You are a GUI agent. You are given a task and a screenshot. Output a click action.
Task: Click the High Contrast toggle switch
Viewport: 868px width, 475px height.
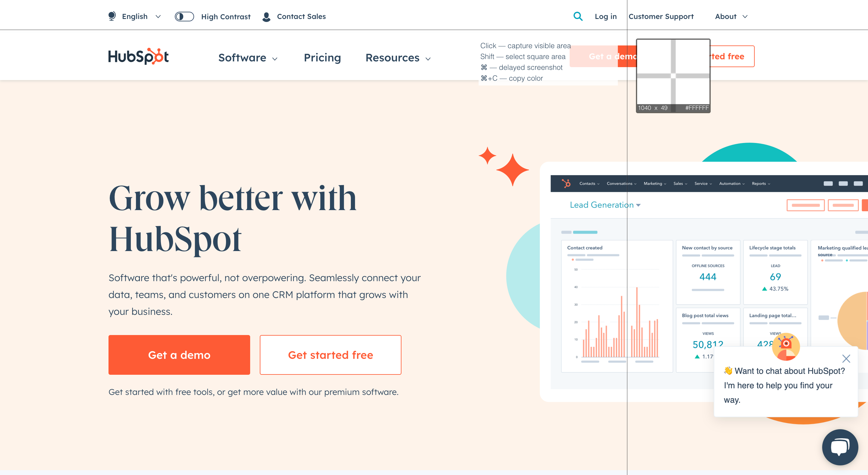[x=184, y=16]
